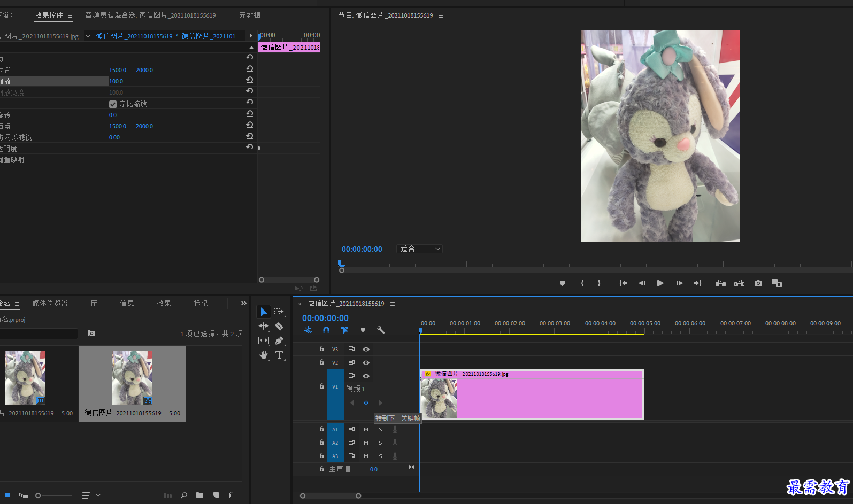Mark In point in program monitor
The height and width of the screenshot is (504, 853).
tap(582, 283)
